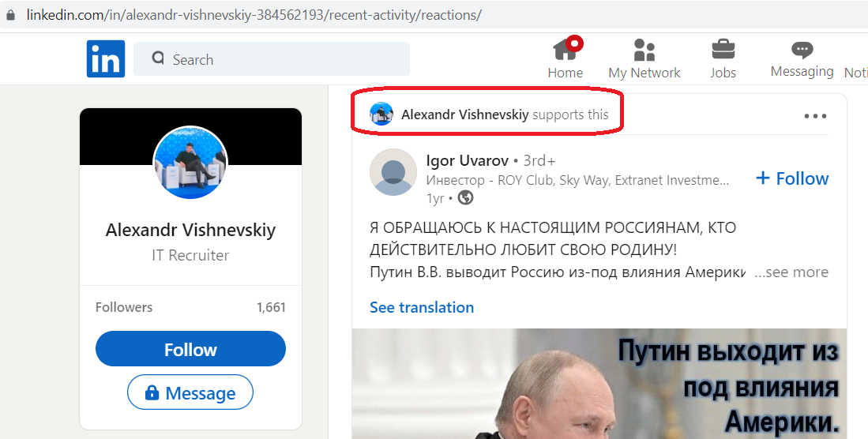The height and width of the screenshot is (439, 868).
Task: Click inside the Search input field
Action: pos(271,58)
